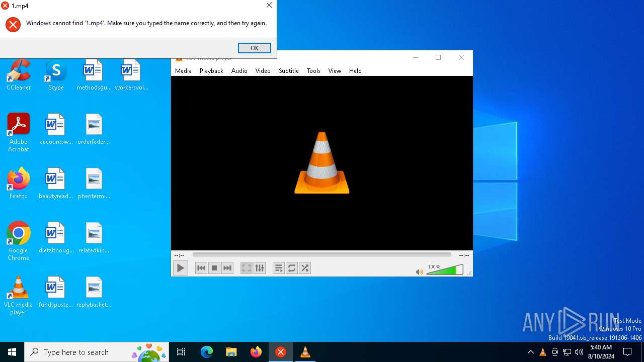This screenshot has width=644, height=362.
Task: Click the taskbar search box
Action: (97, 352)
